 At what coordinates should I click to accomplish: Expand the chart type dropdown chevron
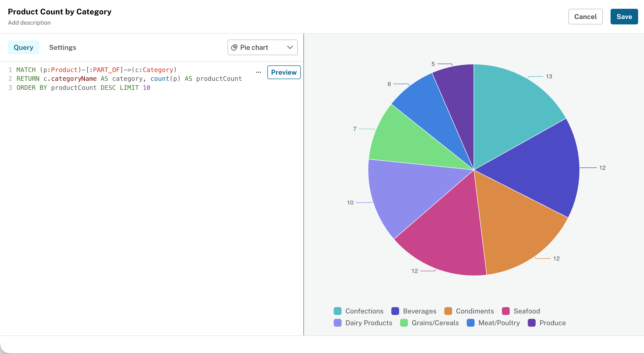pos(290,48)
